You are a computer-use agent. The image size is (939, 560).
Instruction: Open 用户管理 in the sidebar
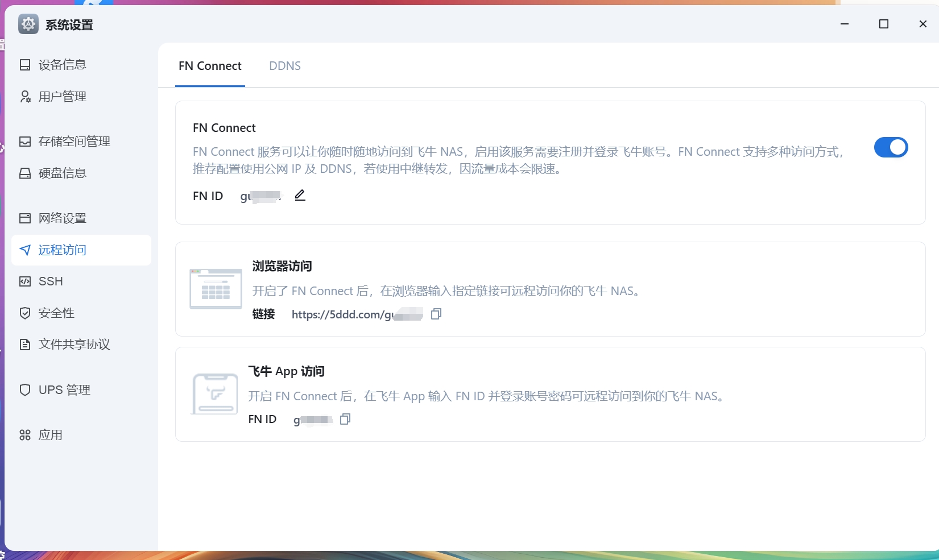81,97
